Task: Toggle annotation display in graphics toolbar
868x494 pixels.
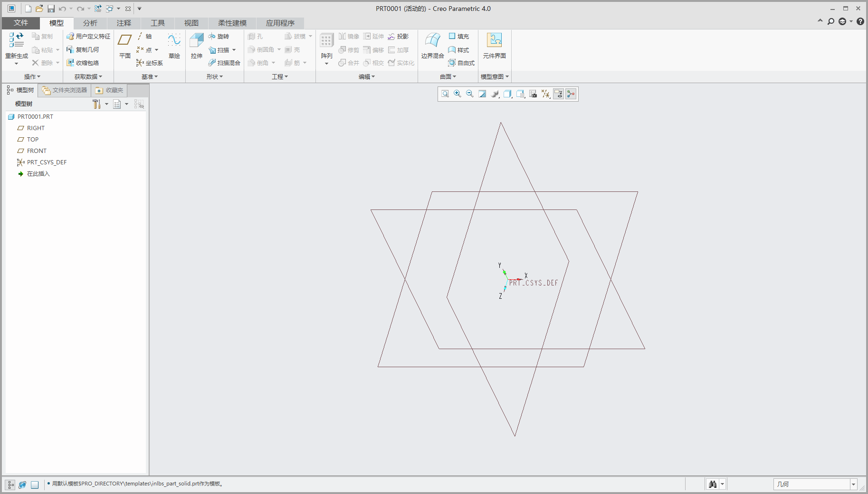Action: point(558,94)
